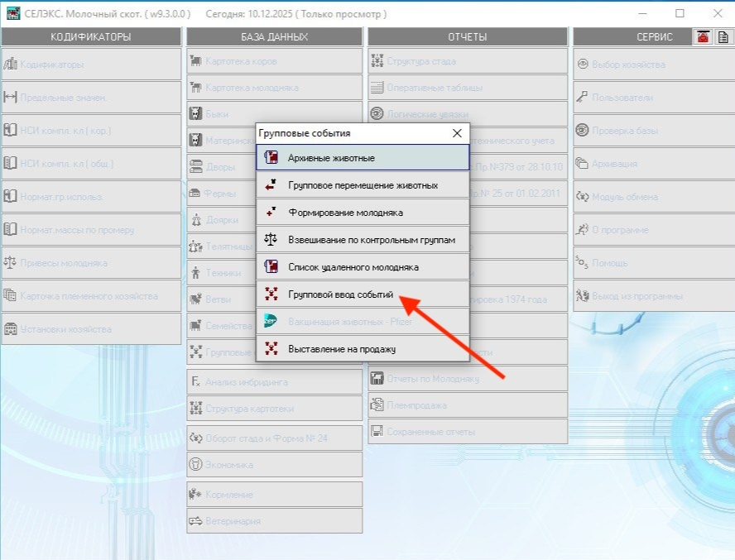Click Выбор хозяйства button
The width and height of the screenshot is (735, 560).
(654, 65)
